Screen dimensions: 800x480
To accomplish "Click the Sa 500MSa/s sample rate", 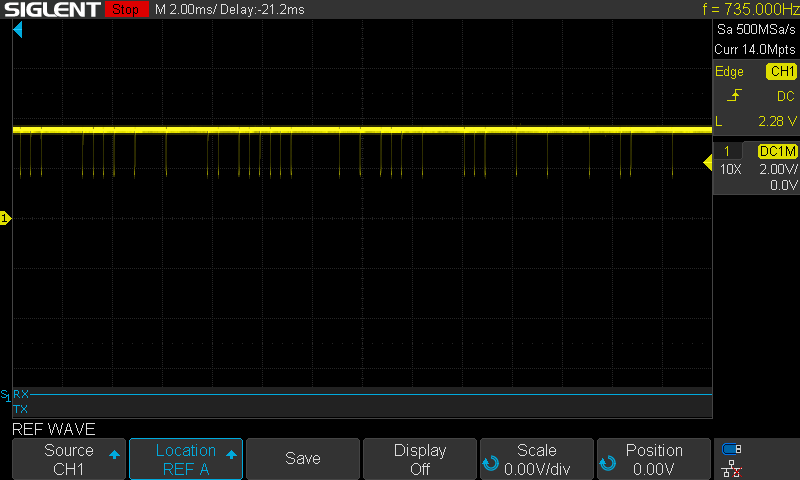I will click(756, 30).
